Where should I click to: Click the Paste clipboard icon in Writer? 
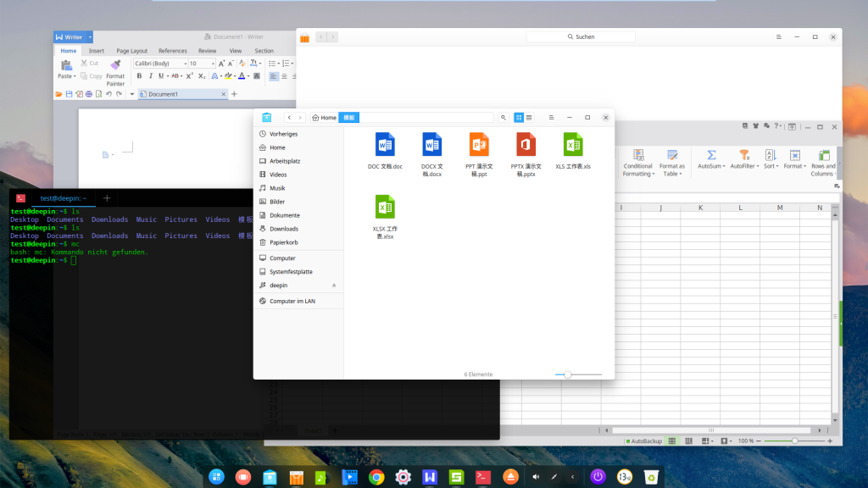point(66,65)
